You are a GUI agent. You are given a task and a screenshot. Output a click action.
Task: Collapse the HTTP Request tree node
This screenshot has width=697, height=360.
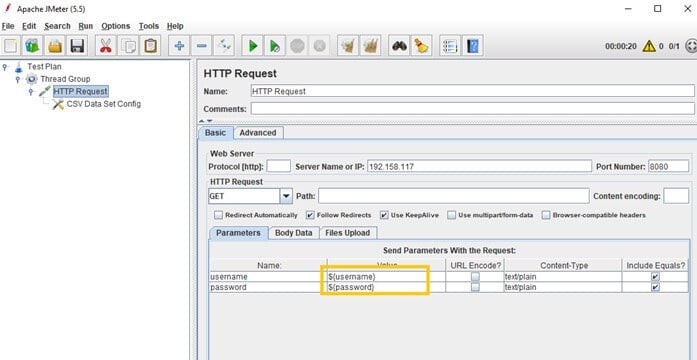(x=31, y=92)
